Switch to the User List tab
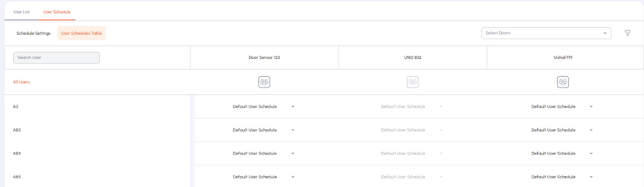This screenshot has width=644, height=187. [21, 12]
